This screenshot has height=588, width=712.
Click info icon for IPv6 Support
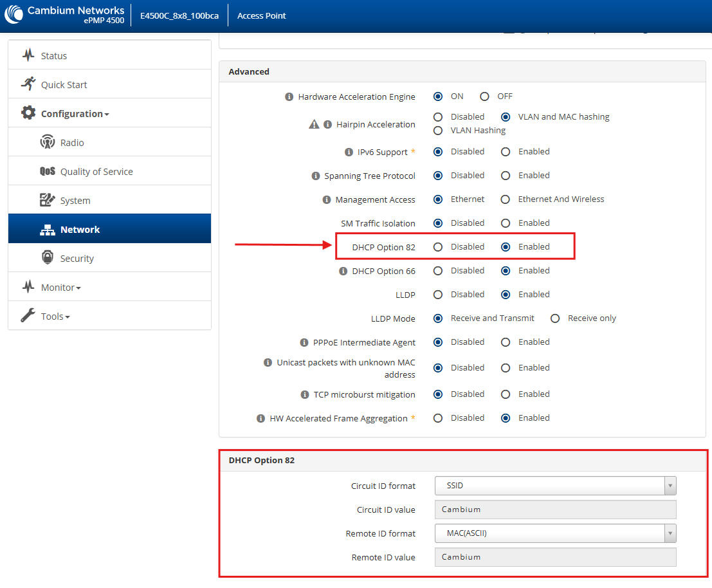pos(349,152)
